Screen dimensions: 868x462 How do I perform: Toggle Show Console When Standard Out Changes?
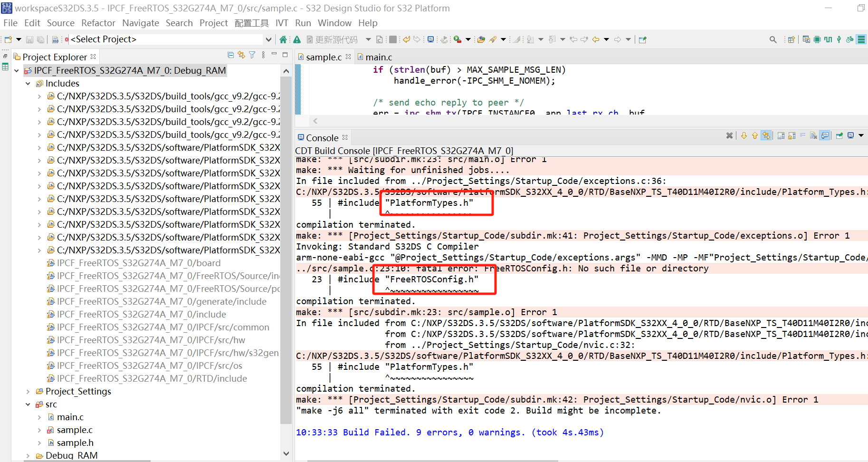[x=825, y=135]
